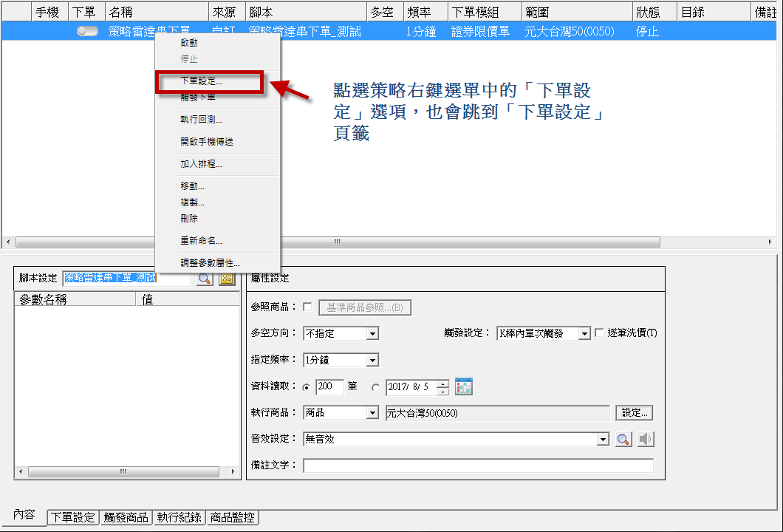Viewport: 783px width, 532px height.
Task: Choose 下單設定... from the context menu
Action: [202, 81]
